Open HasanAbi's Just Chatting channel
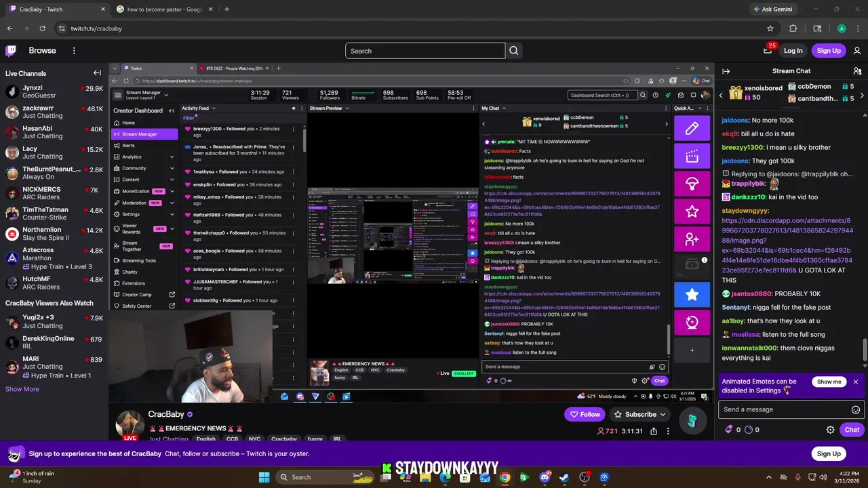The width and height of the screenshot is (868, 488). (54, 132)
